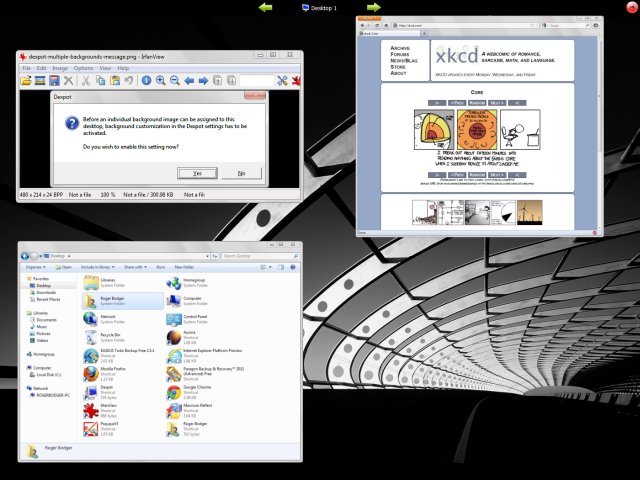Open the Share with dropdown
The width and height of the screenshot is (640, 480).
pos(134,267)
